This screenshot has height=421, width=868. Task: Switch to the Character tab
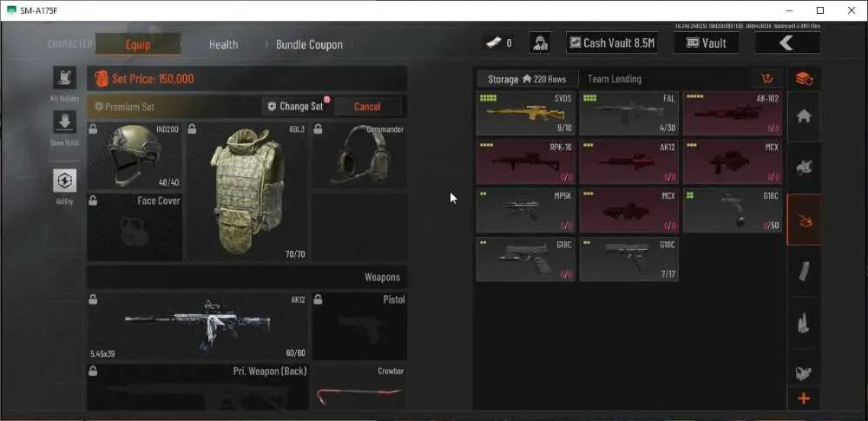[x=70, y=44]
